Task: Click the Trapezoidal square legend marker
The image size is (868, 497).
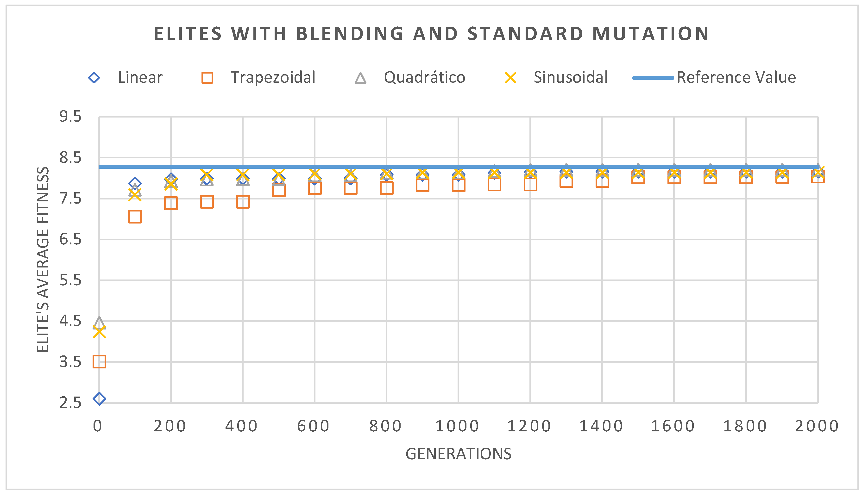Action: tap(207, 78)
